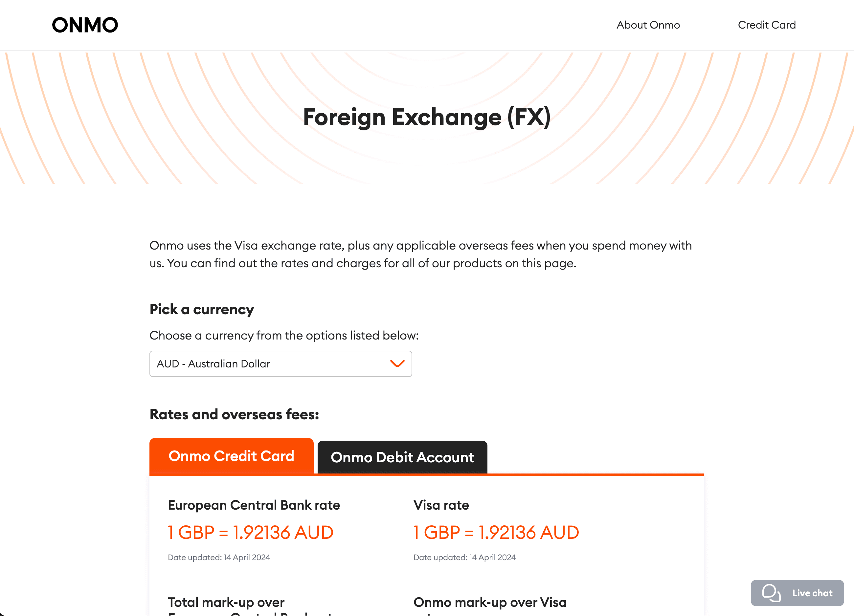Click the Rates and overseas fees heading

[234, 414]
